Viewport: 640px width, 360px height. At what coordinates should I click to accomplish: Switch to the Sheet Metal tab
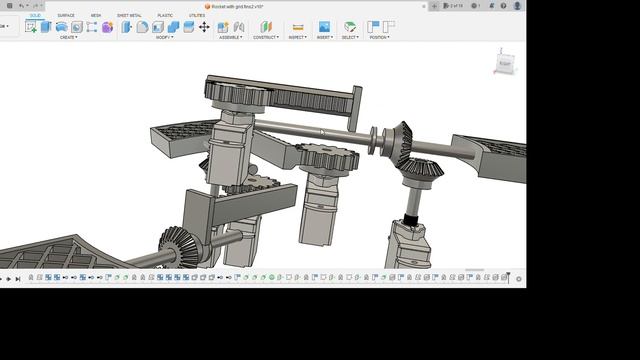[x=129, y=16]
